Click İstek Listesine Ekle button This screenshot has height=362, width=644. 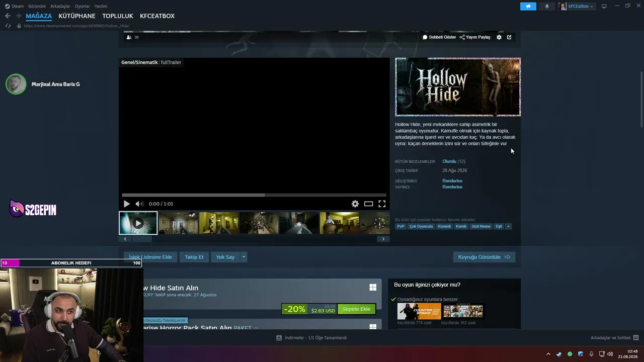tap(150, 257)
